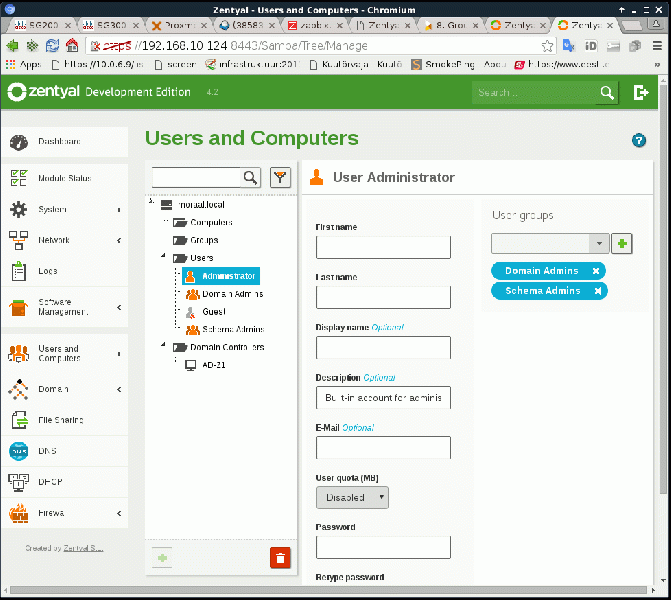Expand the Network menu arrow
The height and width of the screenshot is (600, 671).
[119, 241]
